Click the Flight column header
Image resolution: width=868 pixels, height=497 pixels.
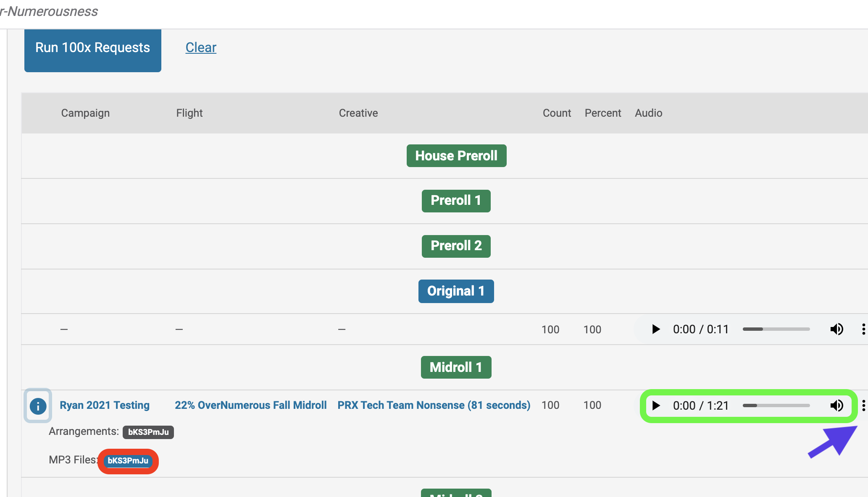coord(189,113)
